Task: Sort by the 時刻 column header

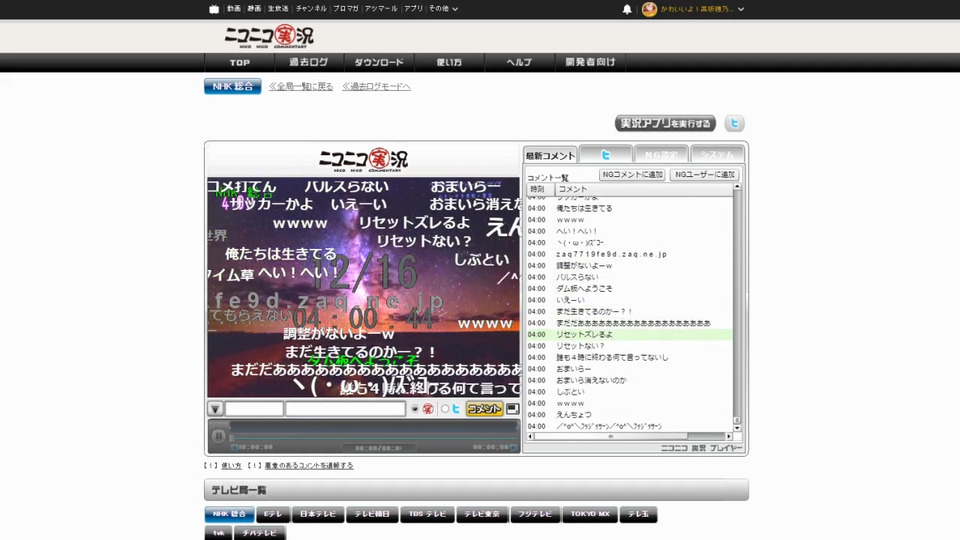Action: point(540,190)
